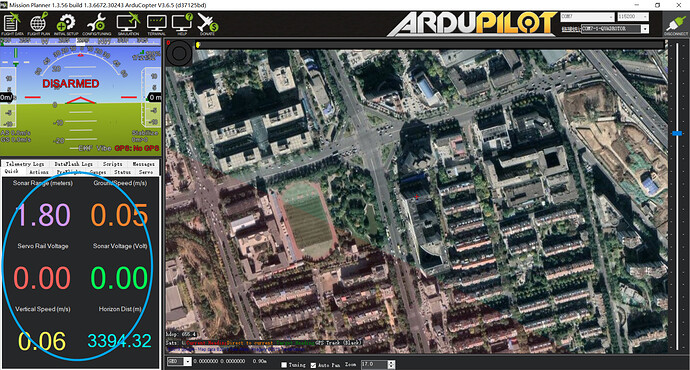This screenshot has height=370, width=690.
Task: Click the EKF indicator on HUD
Action: click(x=85, y=148)
